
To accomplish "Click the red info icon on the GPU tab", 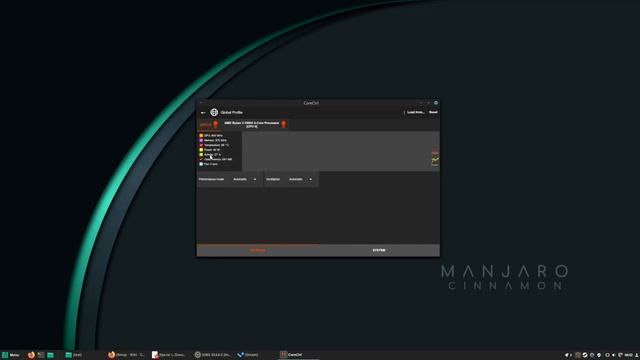I will point(216,124).
